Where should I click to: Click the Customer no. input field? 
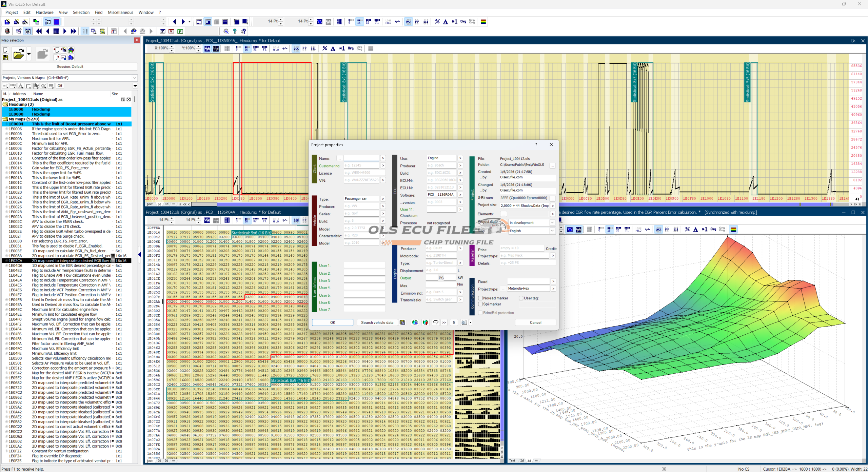(361, 165)
